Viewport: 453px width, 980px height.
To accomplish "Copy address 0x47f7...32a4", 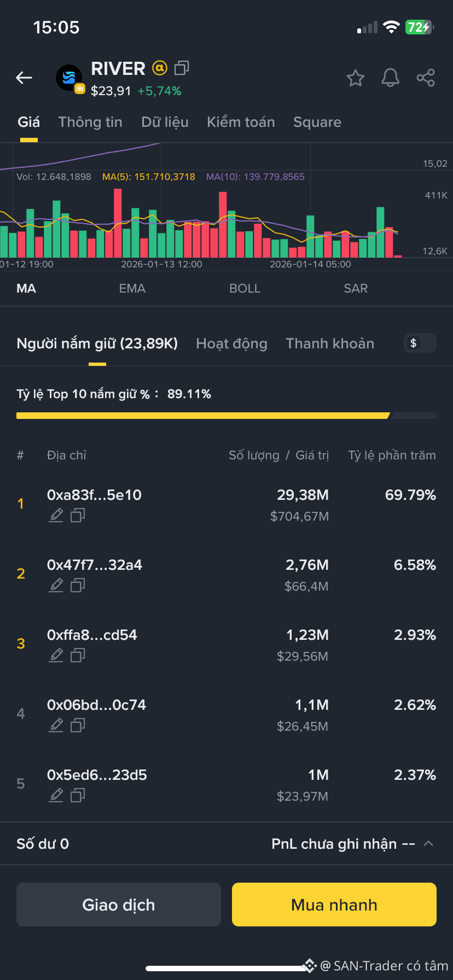I will [x=78, y=585].
